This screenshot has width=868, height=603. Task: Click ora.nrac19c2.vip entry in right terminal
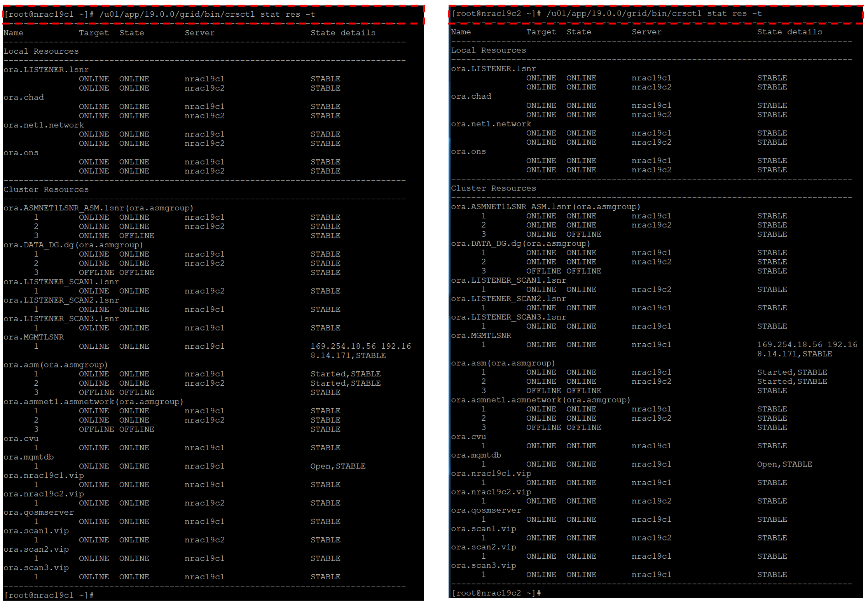(x=491, y=492)
